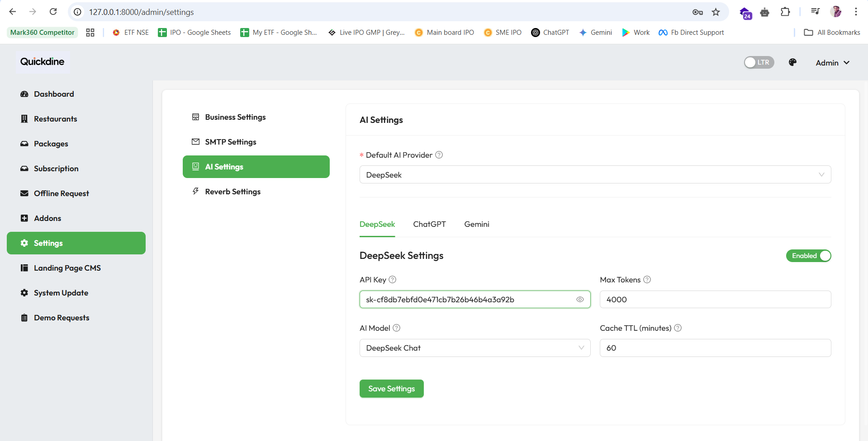Open Demo Requests in sidebar
Screen dimensions: 868x441
76,318
